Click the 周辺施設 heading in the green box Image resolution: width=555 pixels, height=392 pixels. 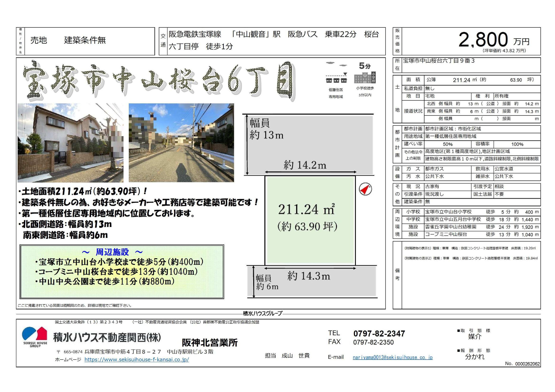pyautogui.click(x=112, y=252)
